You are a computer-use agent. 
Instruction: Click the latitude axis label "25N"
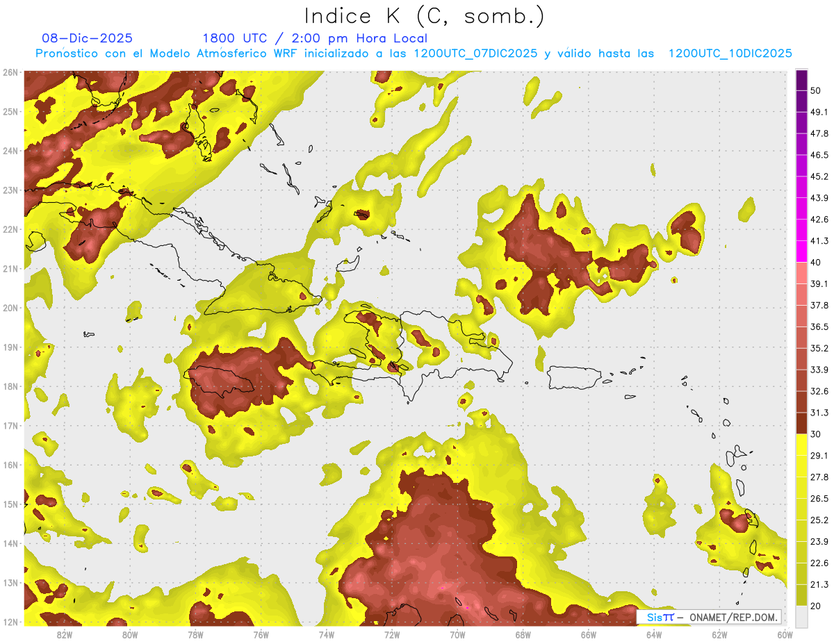[10, 111]
